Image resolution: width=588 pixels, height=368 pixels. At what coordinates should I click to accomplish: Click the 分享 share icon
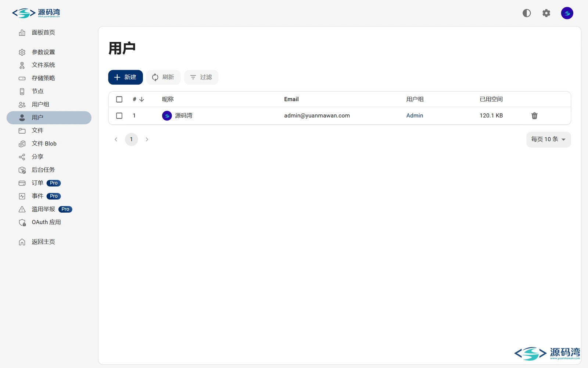pyautogui.click(x=22, y=157)
